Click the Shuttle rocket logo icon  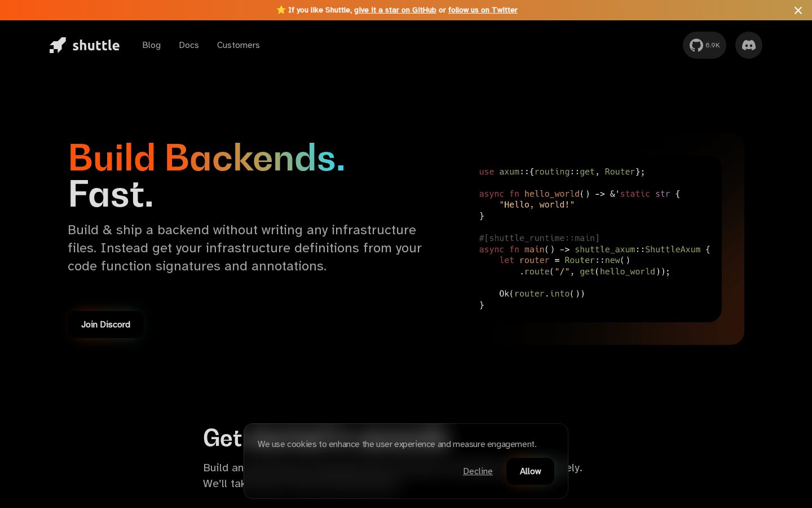click(58, 45)
